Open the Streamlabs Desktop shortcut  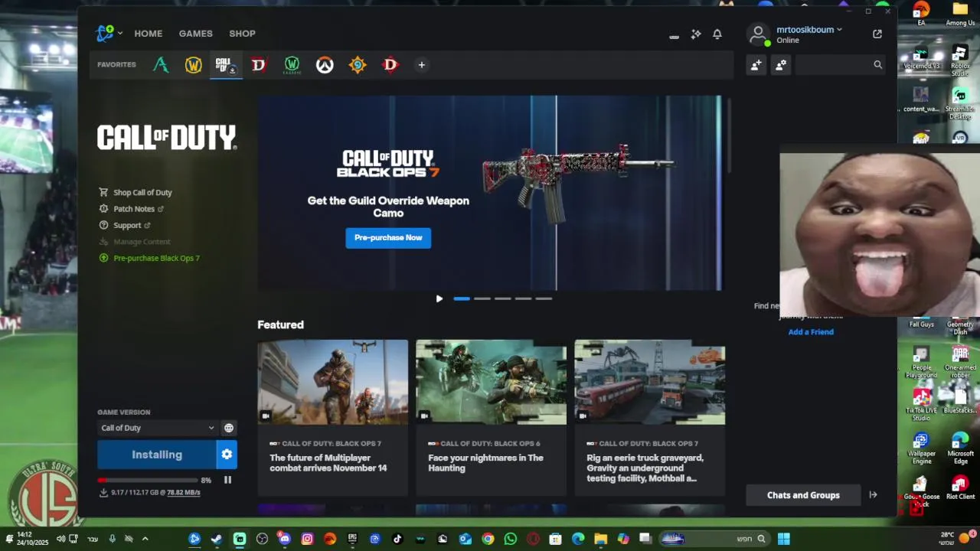[x=960, y=105]
